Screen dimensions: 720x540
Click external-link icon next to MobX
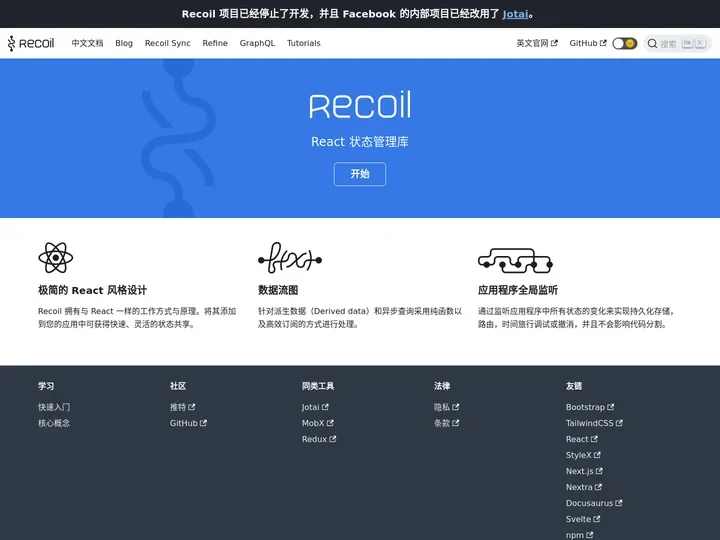(330, 423)
